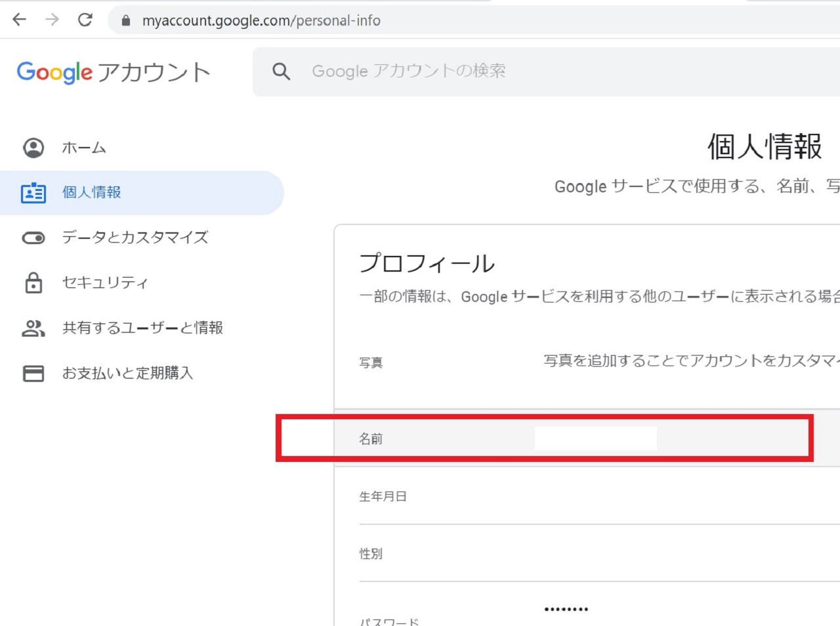This screenshot has width=840, height=626.
Task: Open セキュリティ settings page
Action: (x=105, y=283)
